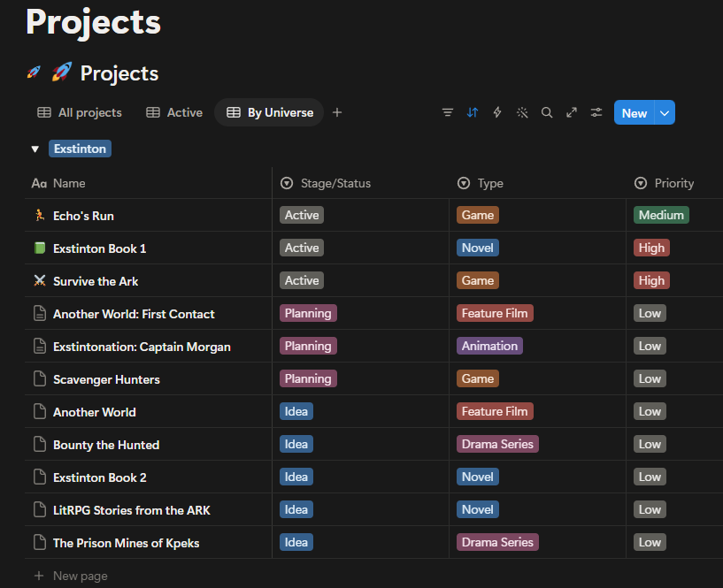Click the expand full page arrows icon
This screenshot has height=588, width=723.
pyautogui.click(x=572, y=112)
